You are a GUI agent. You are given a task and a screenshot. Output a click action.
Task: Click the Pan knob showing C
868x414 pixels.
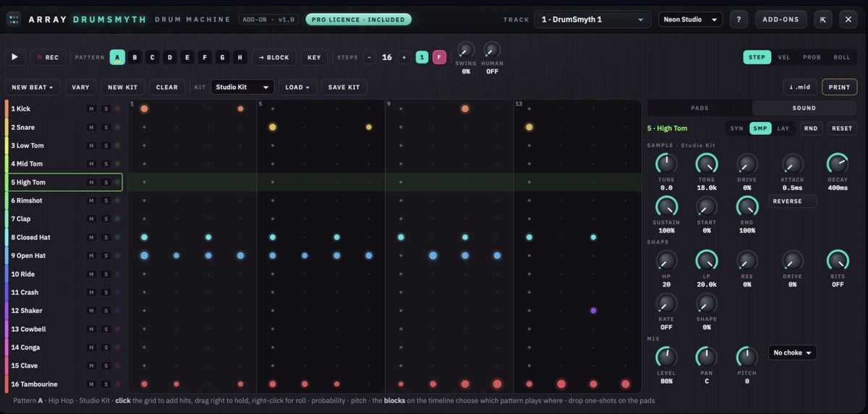pos(707,357)
